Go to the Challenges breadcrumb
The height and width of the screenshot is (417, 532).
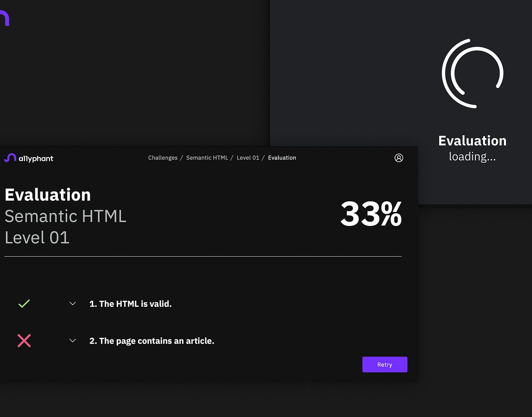click(163, 158)
